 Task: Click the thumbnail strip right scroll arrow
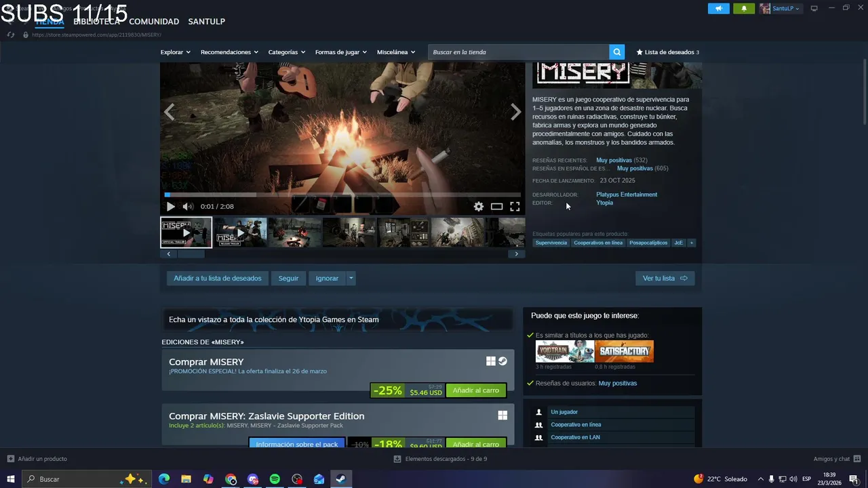(517, 254)
